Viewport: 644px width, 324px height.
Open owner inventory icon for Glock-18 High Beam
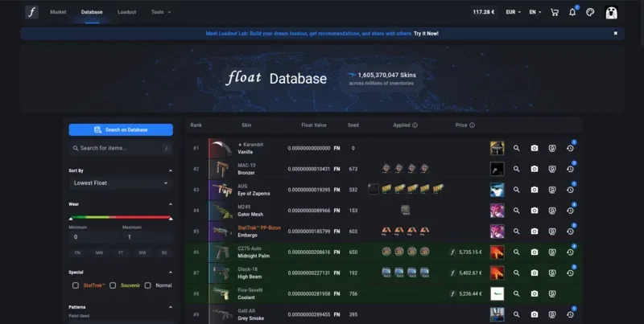552,273
